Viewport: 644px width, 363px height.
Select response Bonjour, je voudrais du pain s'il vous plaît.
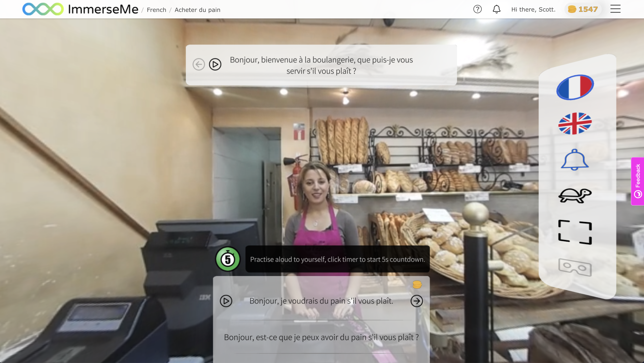321,301
